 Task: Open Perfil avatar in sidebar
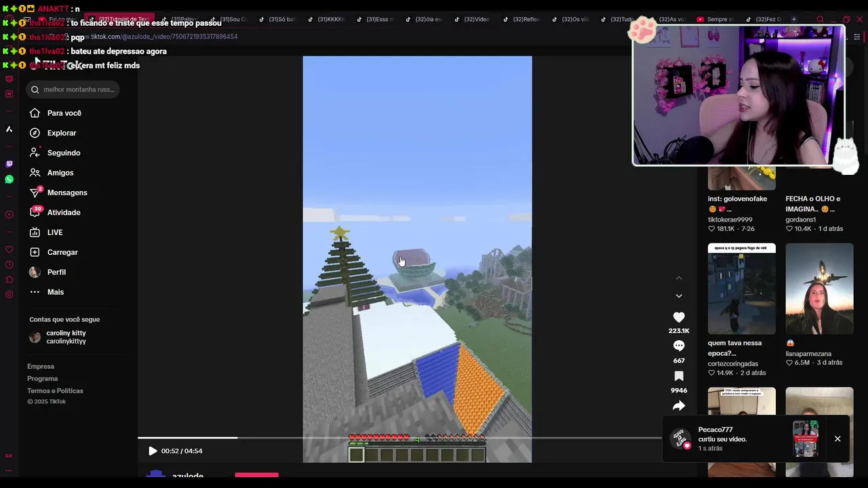35,272
